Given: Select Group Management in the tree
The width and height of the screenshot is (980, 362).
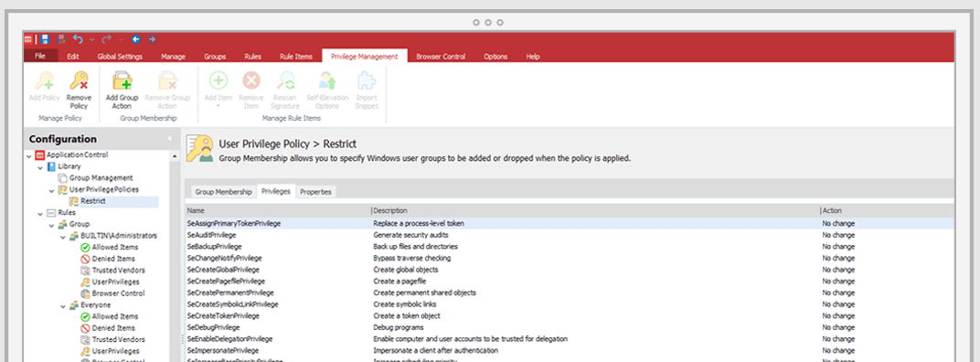Looking at the screenshot, I should pyautogui.click(x=96, y=178).
